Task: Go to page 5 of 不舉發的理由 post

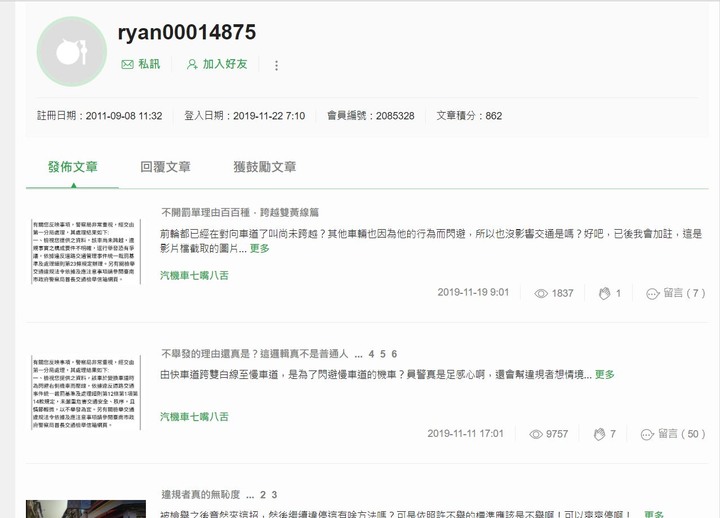Action: pos(382,354)
